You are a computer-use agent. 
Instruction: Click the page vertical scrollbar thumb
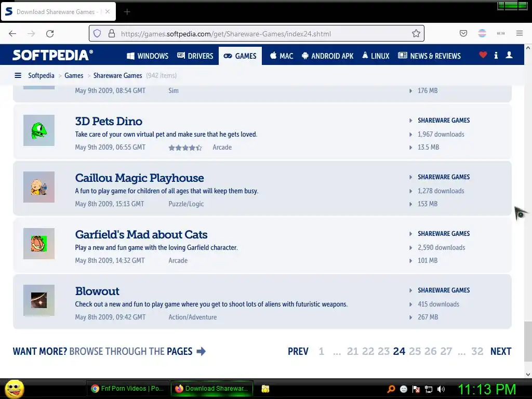[x=528, y=341]
